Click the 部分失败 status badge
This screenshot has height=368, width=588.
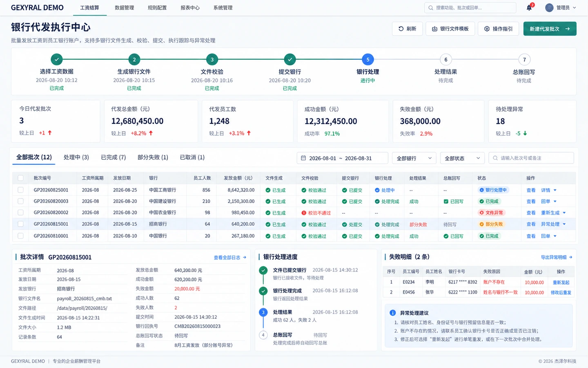[x=492, y=224]
